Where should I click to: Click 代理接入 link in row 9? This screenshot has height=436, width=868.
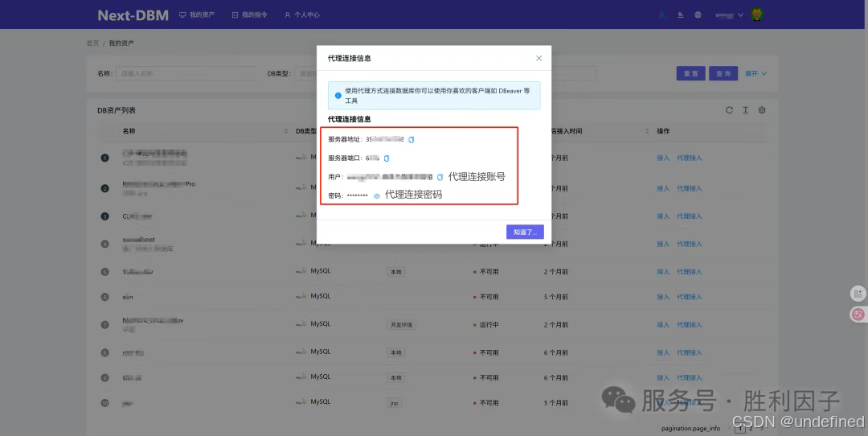coord(690,378)
